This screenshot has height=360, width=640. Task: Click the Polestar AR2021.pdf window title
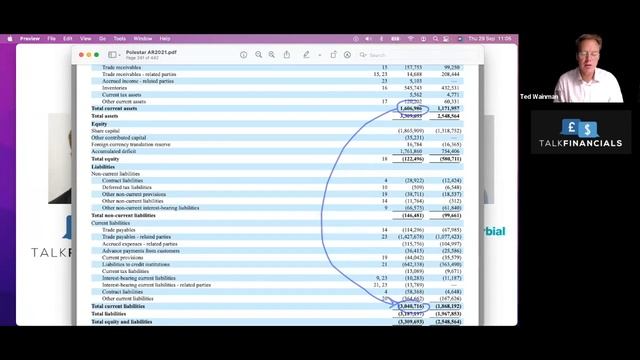pyautogui.click(x=151, y=52)
